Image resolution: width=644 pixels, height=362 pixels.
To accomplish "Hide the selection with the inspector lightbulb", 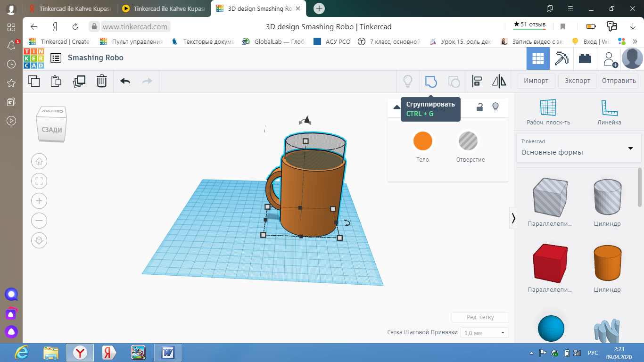I will click(495, 107).
